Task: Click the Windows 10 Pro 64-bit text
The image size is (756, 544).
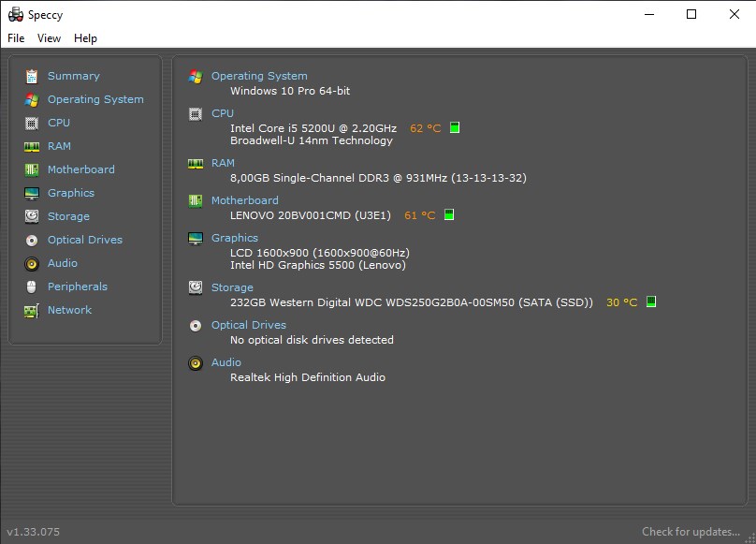Action: point(290,91)
